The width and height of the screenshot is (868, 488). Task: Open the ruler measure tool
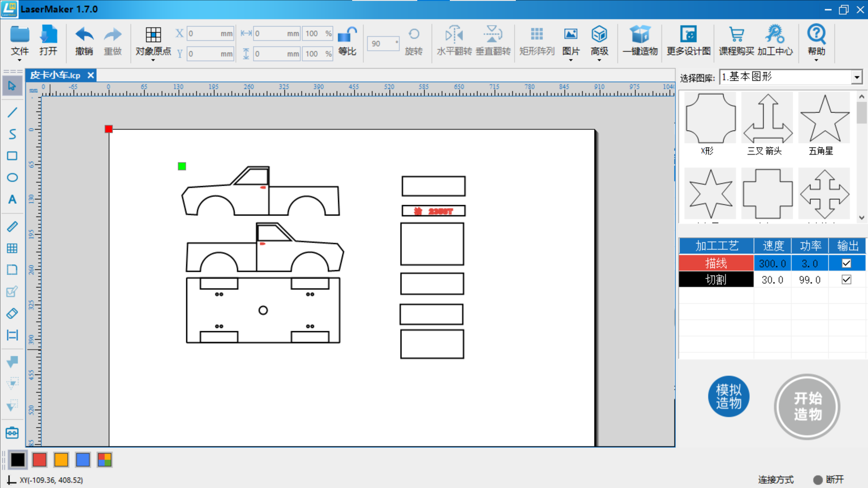12,226
